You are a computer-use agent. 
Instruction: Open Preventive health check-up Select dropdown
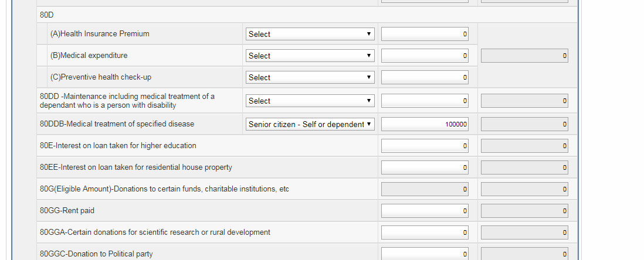click(310, 77)
